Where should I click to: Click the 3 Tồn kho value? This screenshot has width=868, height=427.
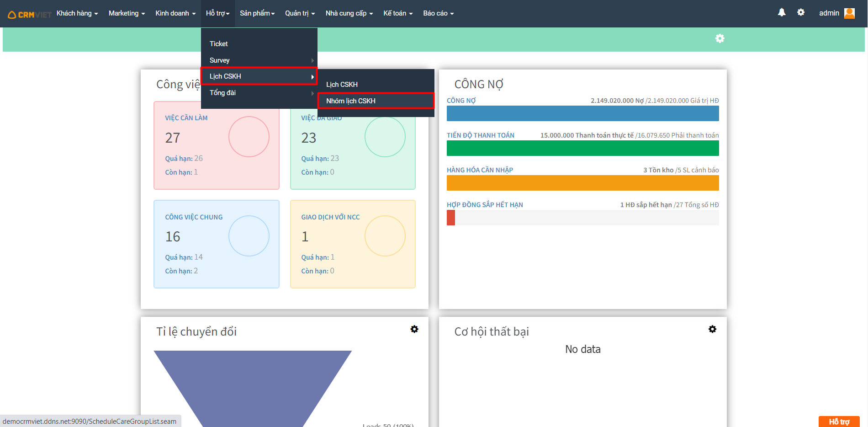658,170
